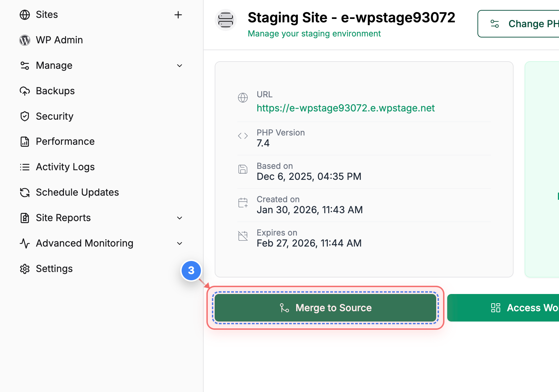Screen dimensions: 559x392
Task: Open Activity Logs list icon
Action: pos(24,167)
